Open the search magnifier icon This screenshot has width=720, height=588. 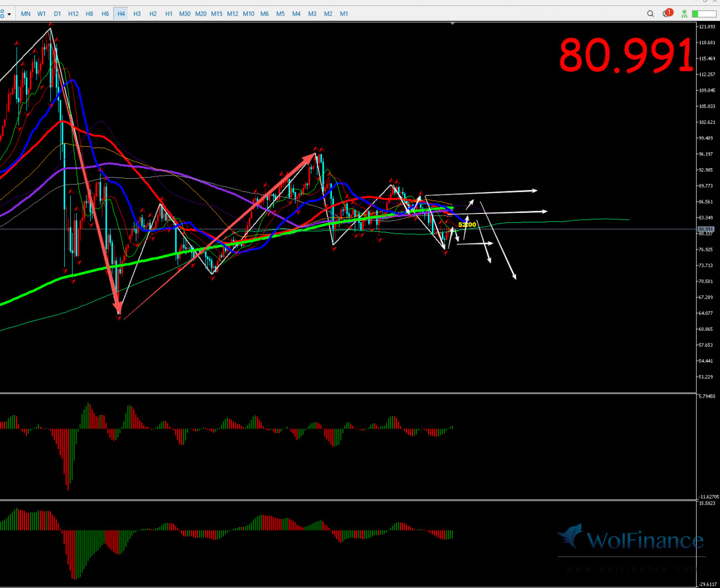coord(650,14)
